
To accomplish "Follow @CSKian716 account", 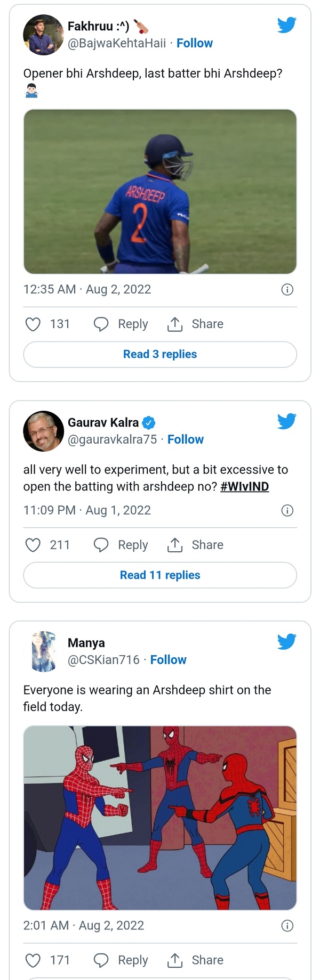I will click(x=168, y=660).
